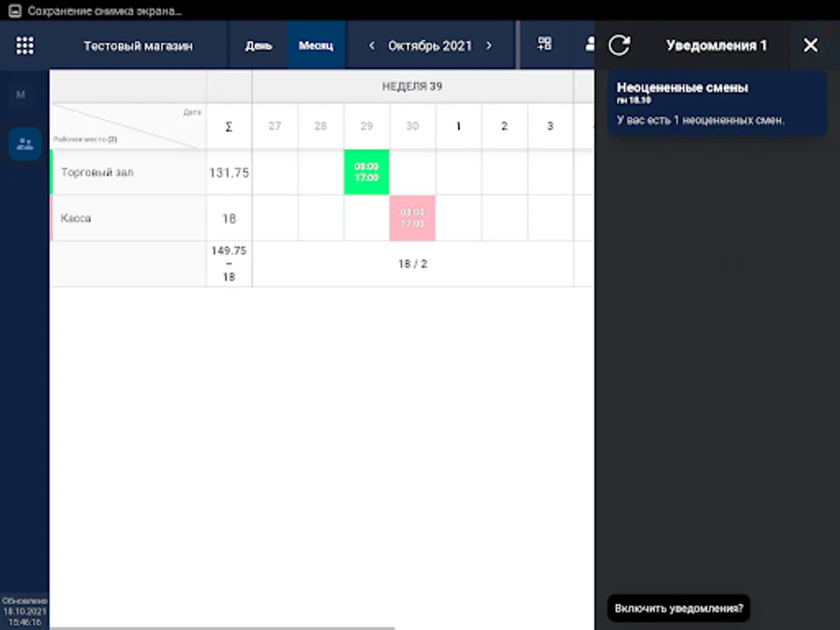Screen dimensions: 840x630
Task: Select the employees icon in sidebar
Action: [x=24, y=144]
